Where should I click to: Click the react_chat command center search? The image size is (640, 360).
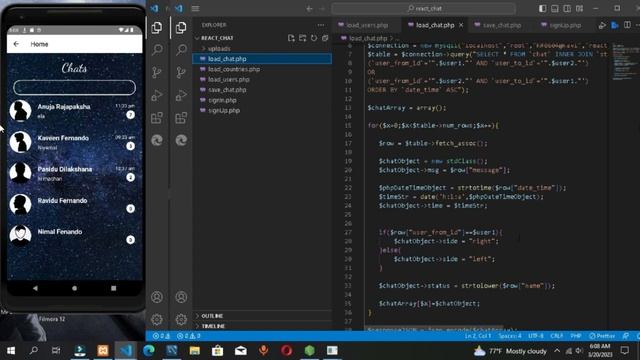click(x=424, y=9)
